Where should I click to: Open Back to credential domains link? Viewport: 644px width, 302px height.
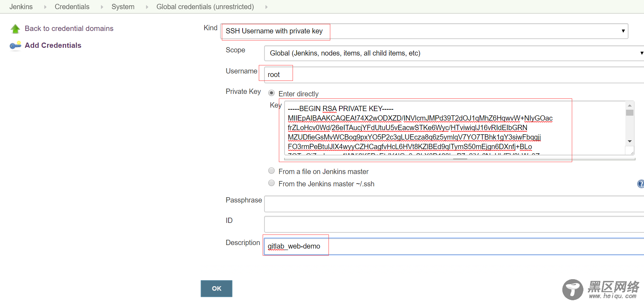pyautogui.click(x=69, y=28)
